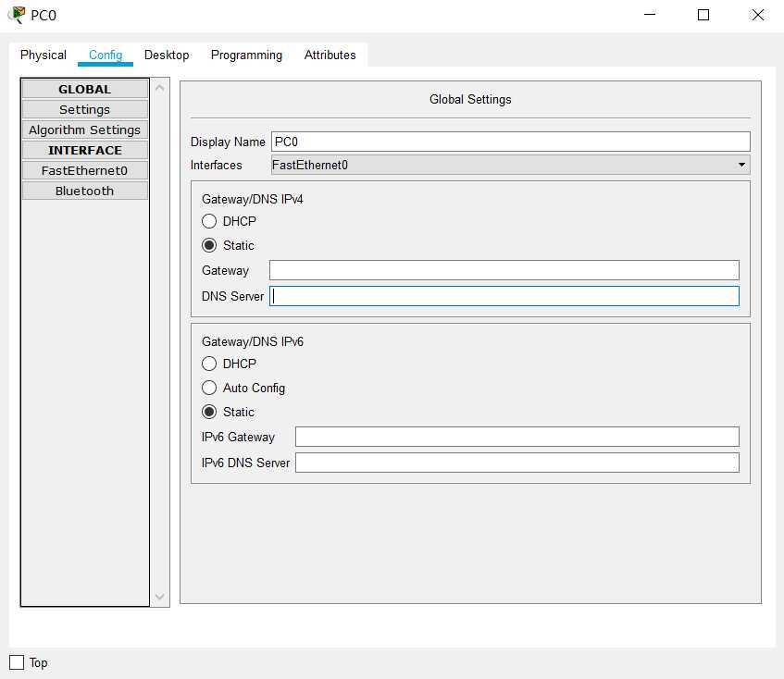Open the Programming tab
Viewport: 784px width, 679px height.
pos(246,55)
